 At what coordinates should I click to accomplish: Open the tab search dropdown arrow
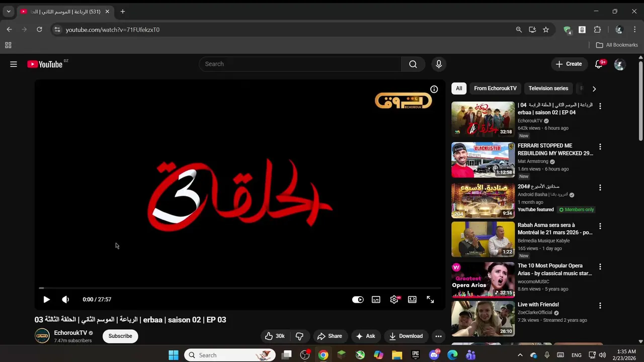pyautogui.click(x=9, y=12)
